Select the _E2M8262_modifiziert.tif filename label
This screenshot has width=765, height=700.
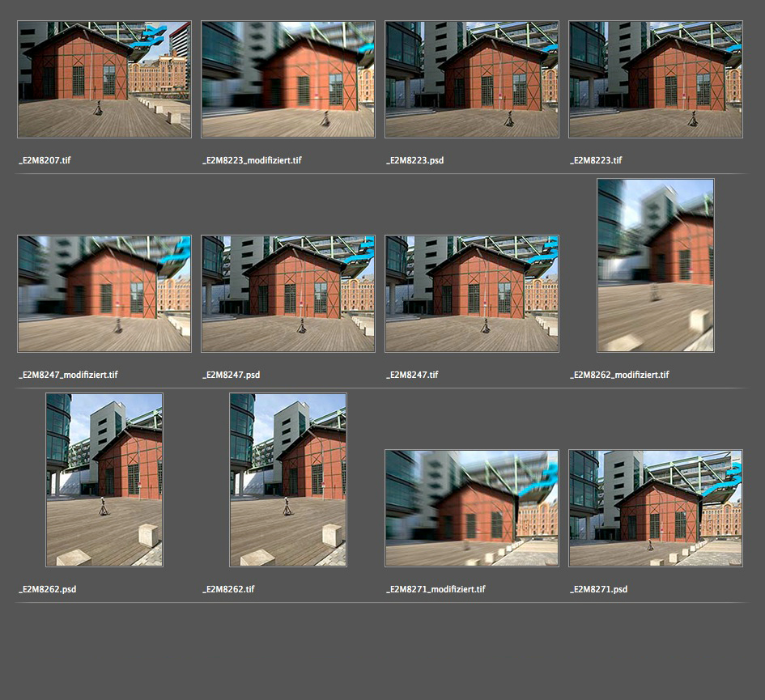pos(619,375)
